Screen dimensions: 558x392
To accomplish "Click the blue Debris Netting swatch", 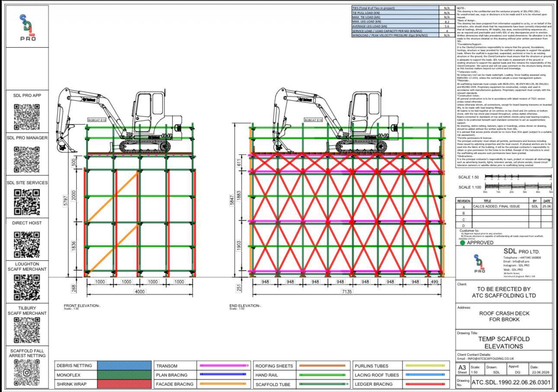I will [125, 366].
